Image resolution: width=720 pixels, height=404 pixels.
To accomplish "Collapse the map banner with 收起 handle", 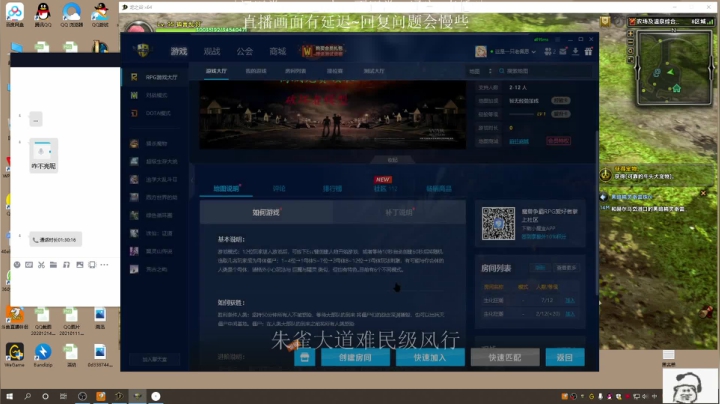I will (x=393, y=160).
